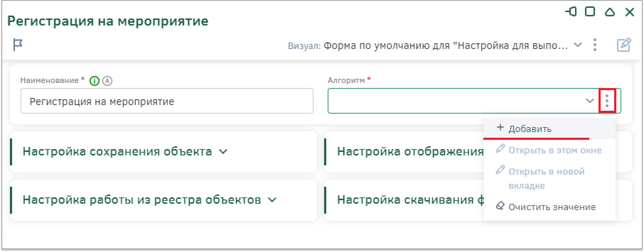Click the Наименование text field
This screenshot has height=252, width=644.
(x=167, y=101)
